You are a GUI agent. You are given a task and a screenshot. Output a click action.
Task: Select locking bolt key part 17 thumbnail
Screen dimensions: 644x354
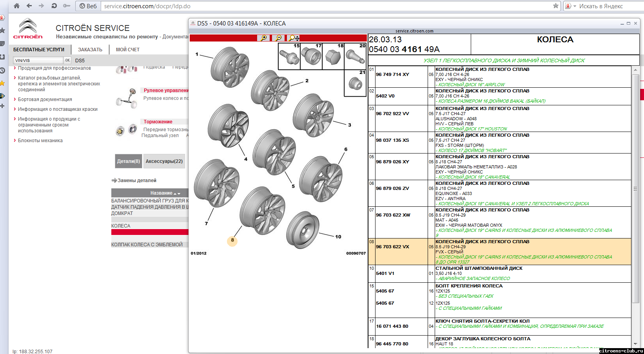pos(311,56)
